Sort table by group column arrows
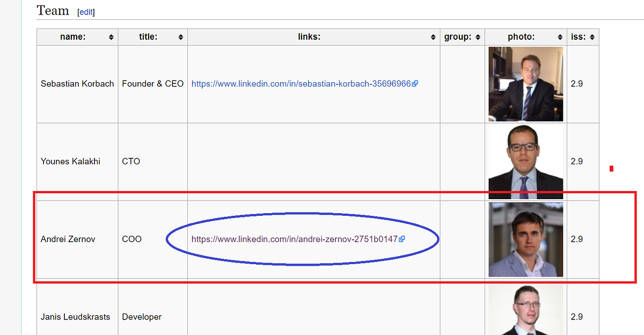644x335 pixels. click(478, 37)
